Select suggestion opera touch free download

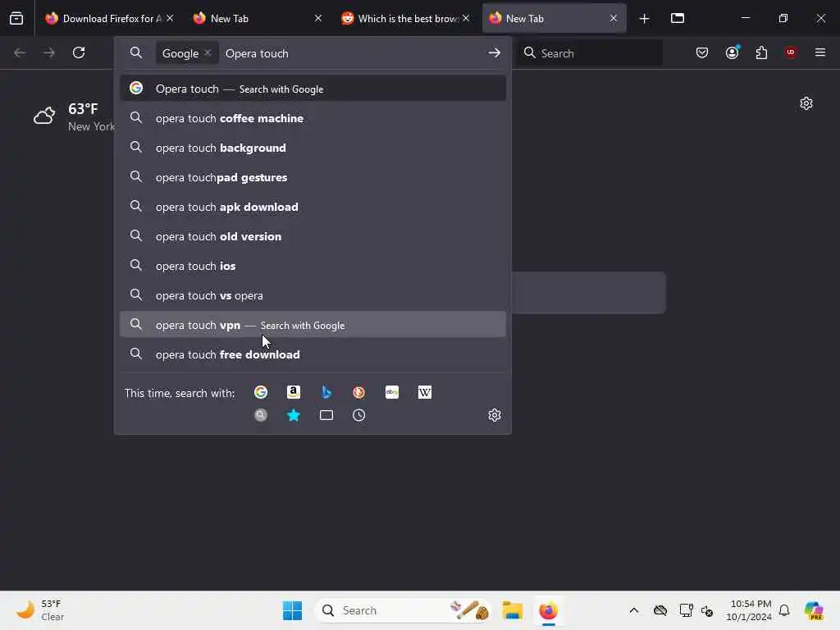pos(313,354)
